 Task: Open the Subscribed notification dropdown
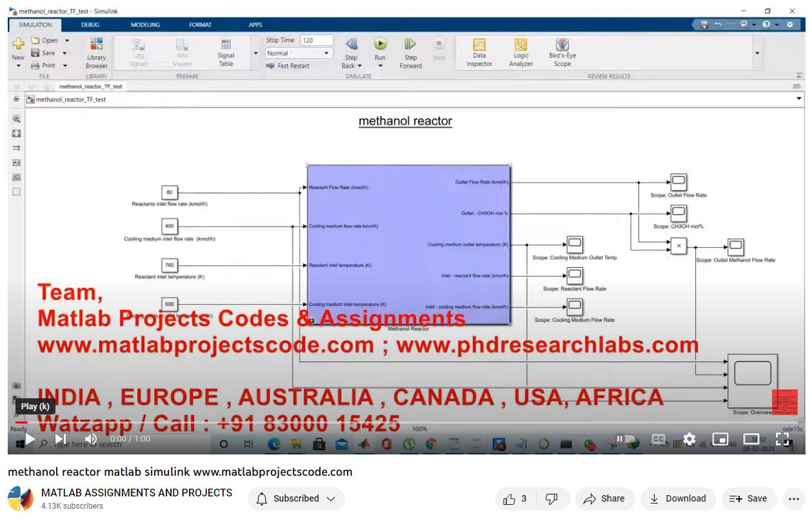click(296, 498)
